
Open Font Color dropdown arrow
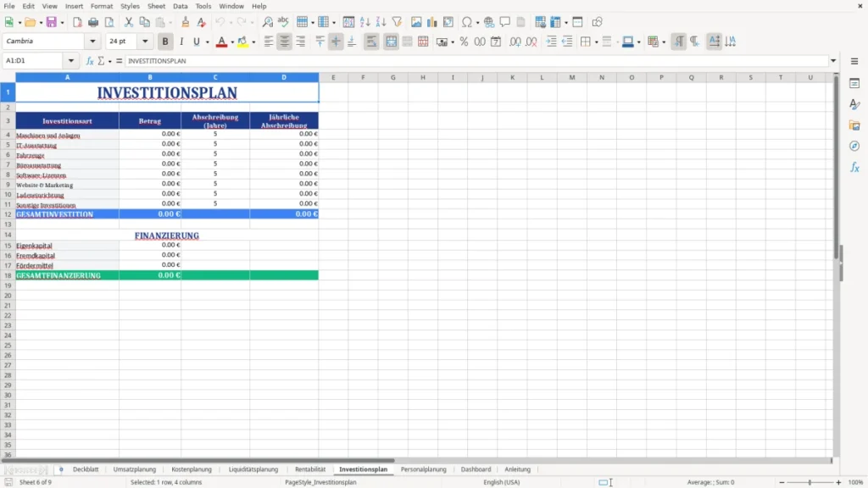231,42
